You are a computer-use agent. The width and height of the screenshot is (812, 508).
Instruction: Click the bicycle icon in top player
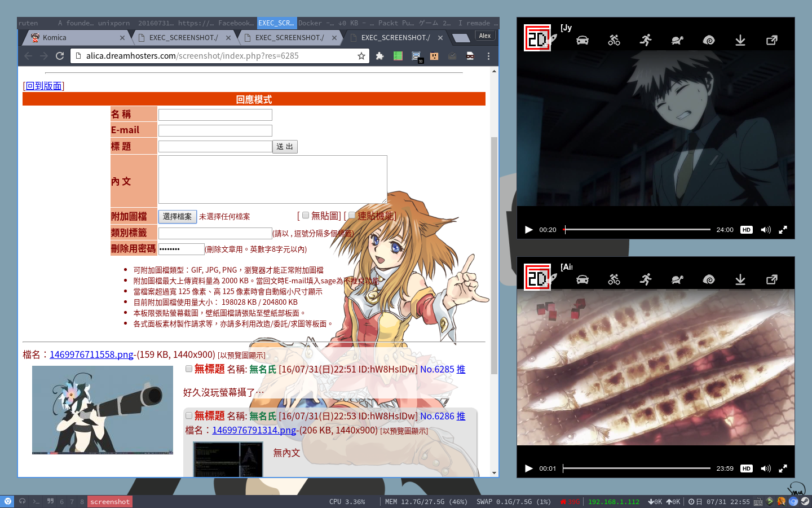coord(614,40)
